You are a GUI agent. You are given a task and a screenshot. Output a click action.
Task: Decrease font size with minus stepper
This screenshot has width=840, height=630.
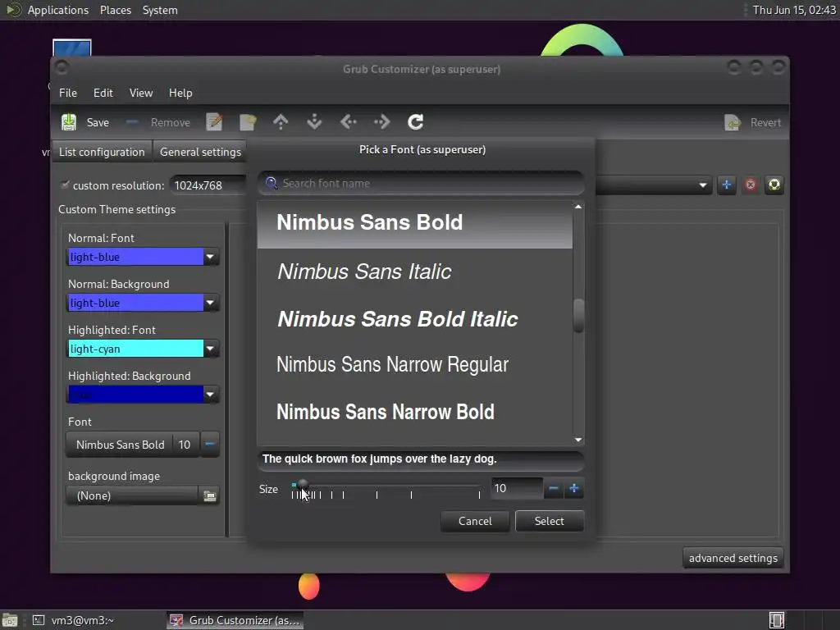pos(554,489)
